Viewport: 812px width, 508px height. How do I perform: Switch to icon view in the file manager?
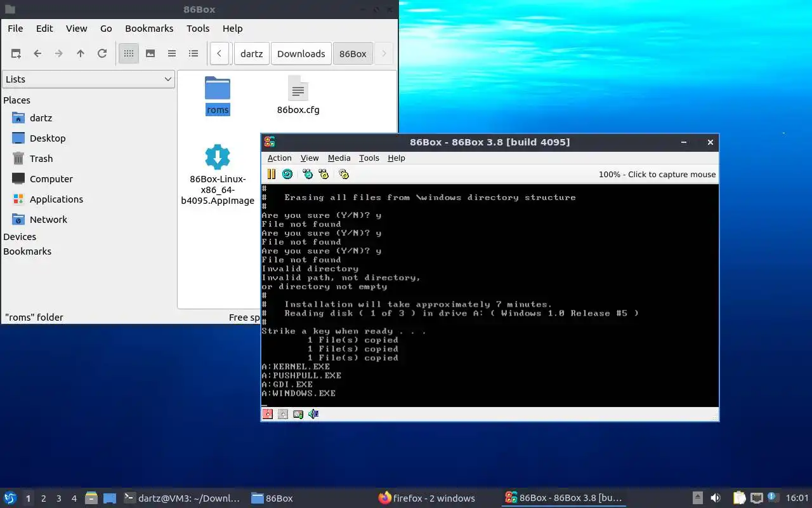click(x=129, y=54)
